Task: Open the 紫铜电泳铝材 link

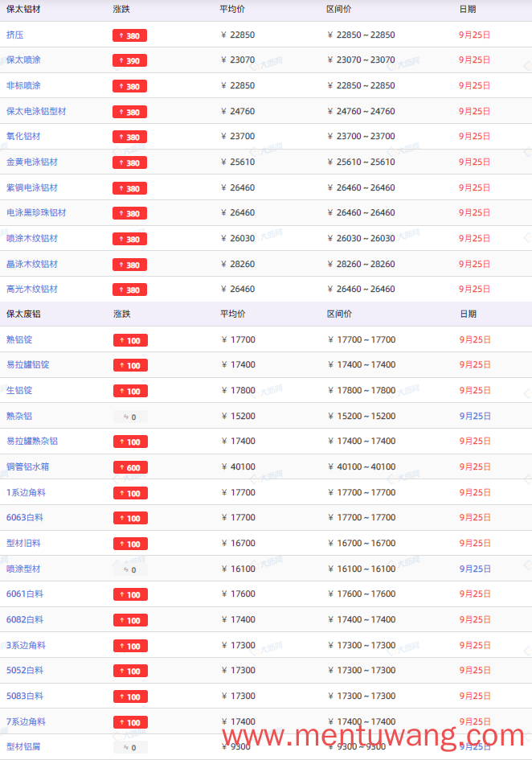Action: click(x=32, y=188)
